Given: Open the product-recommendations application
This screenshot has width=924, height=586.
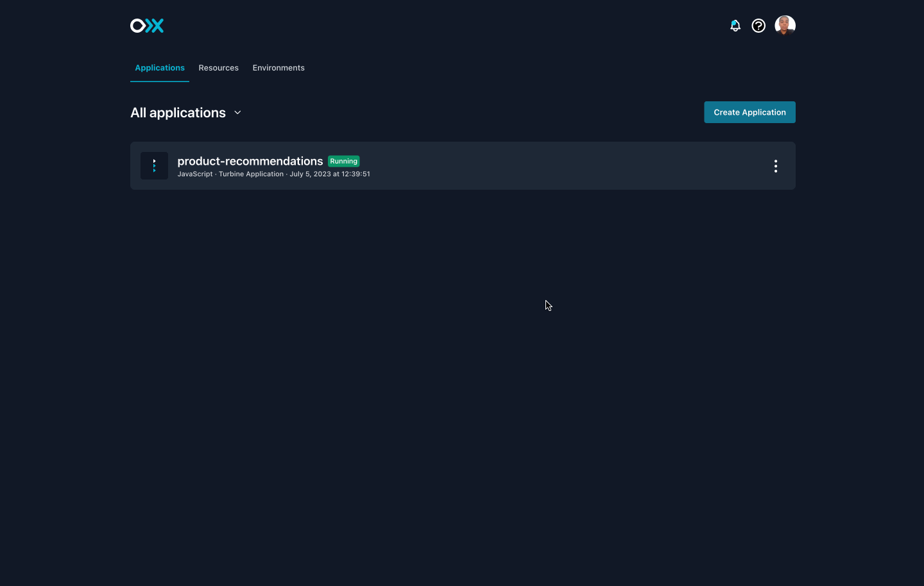Looking at the screenshot, I should click(250, 161).
